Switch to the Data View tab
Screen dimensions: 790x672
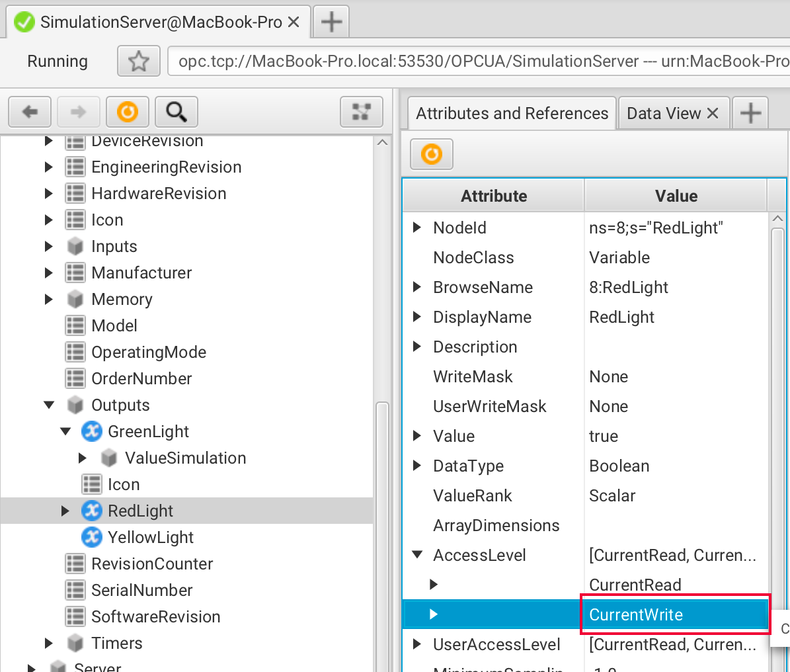663,114
